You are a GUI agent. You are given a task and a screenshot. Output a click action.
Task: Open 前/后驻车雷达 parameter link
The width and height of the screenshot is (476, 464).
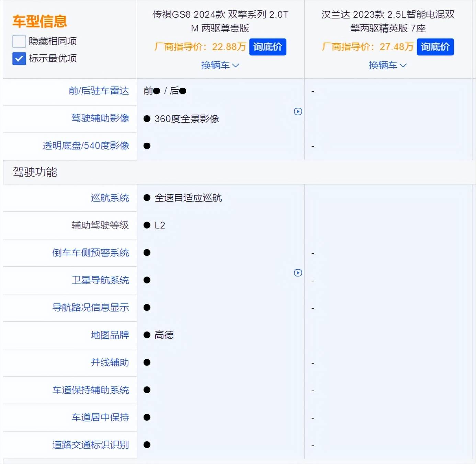tap(99, 91)
